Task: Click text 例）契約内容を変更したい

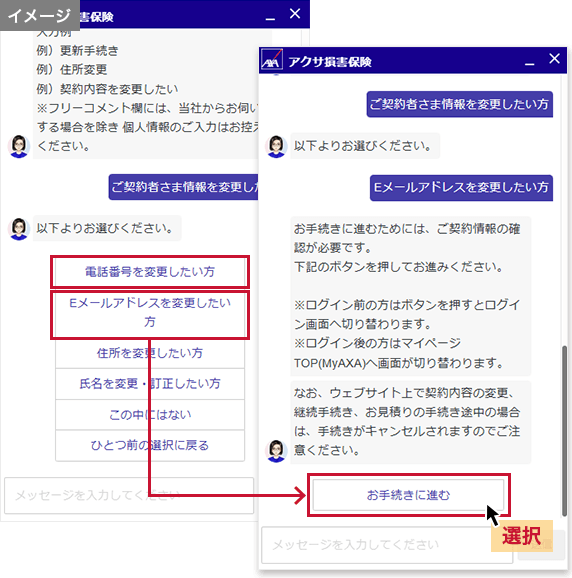Action: (107, 89)
